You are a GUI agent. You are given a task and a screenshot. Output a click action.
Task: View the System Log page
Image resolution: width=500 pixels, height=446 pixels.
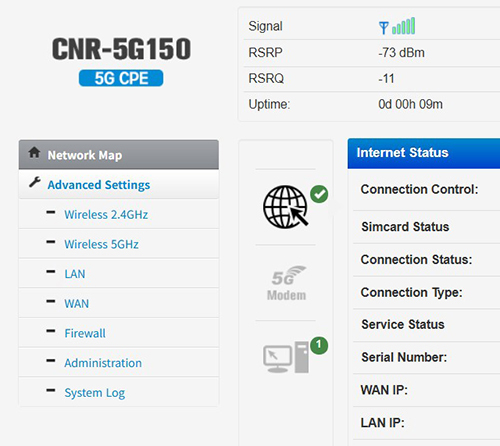coord(95,393)
